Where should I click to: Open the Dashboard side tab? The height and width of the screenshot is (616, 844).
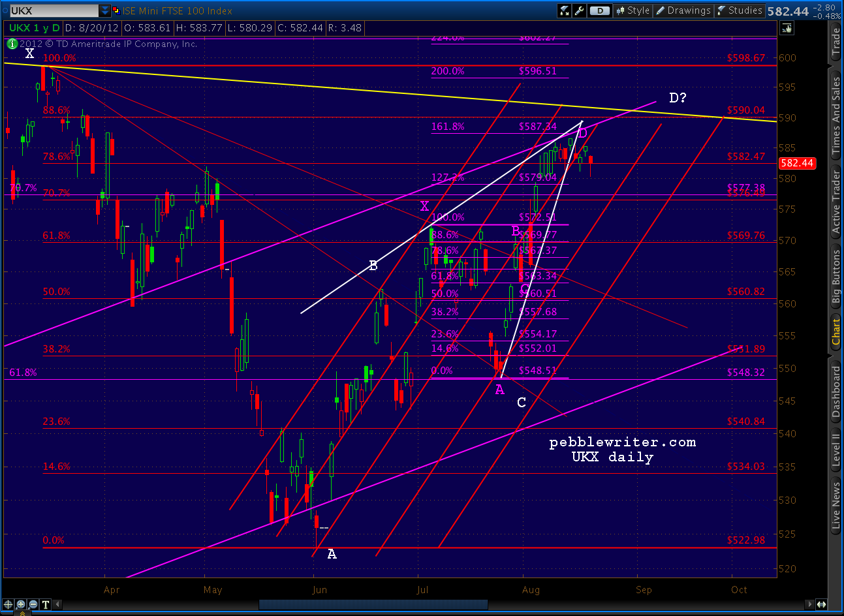(x=836, y=392)
